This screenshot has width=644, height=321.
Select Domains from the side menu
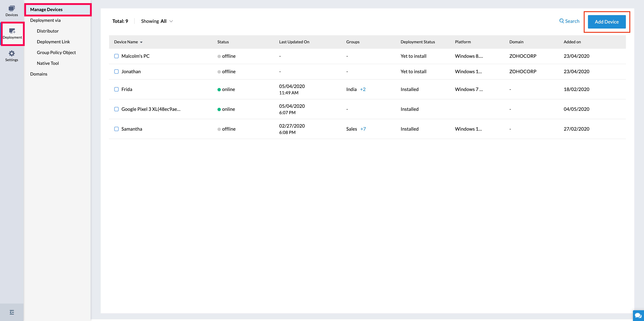point(38,74)
